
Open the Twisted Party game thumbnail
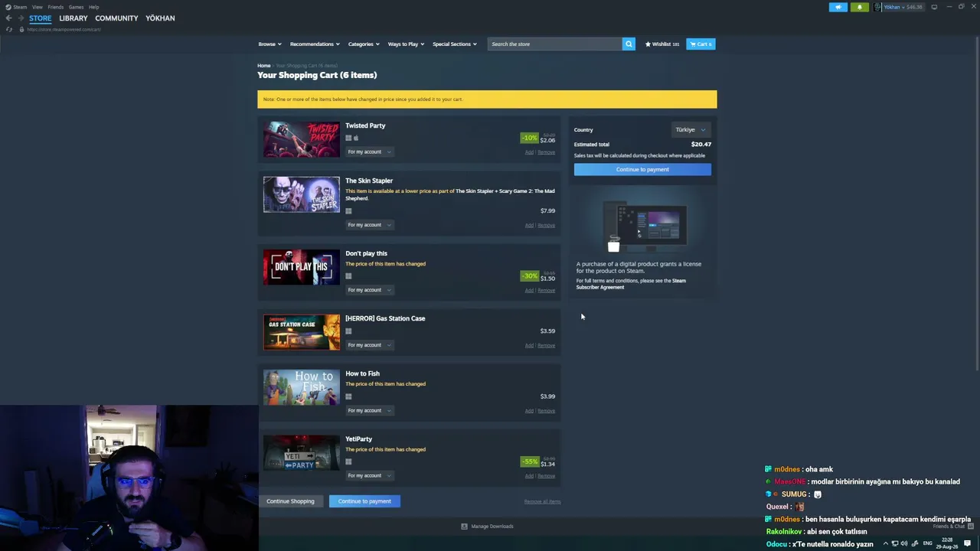click(302, 139)
